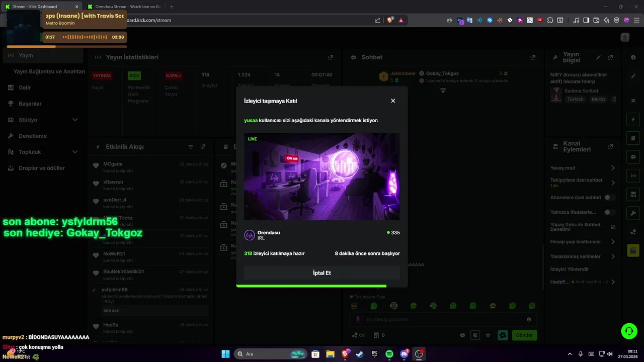This screenshot has height=362, width=644.
Task: Open Gelir in the sidebar
Action: 43,87
